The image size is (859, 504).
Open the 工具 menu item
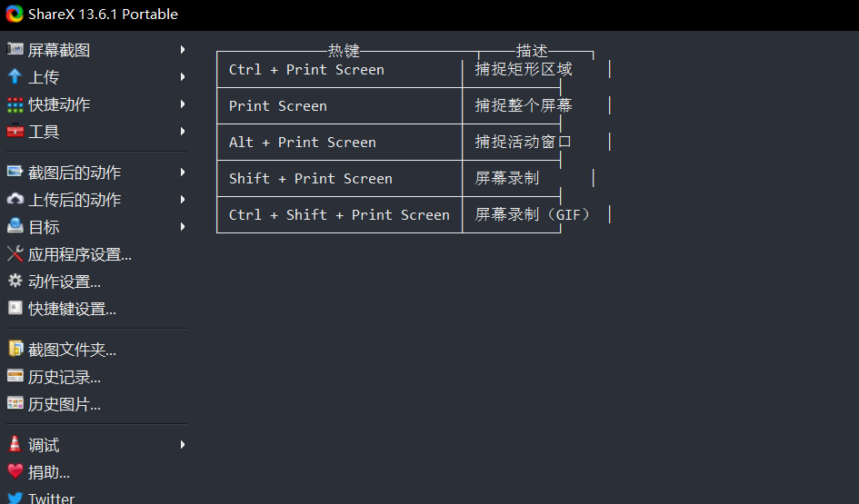[x=44, y=132]
